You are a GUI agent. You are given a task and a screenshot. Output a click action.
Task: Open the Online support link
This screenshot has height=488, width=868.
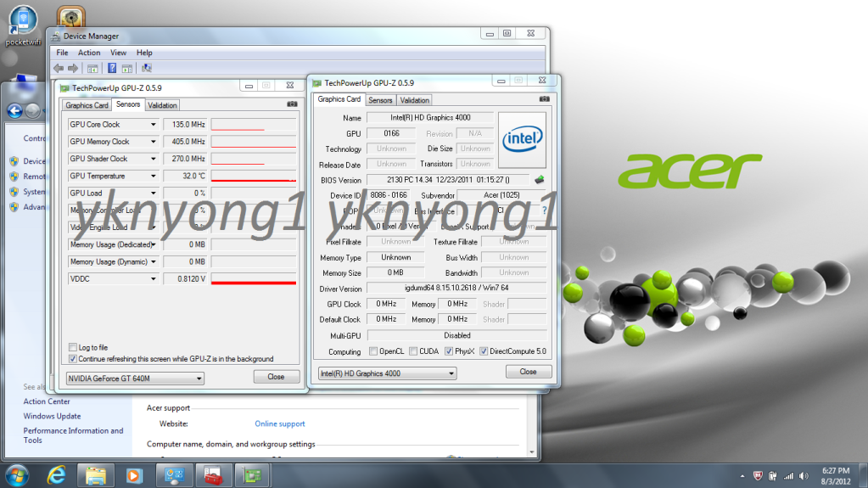(x=279, y=423)
